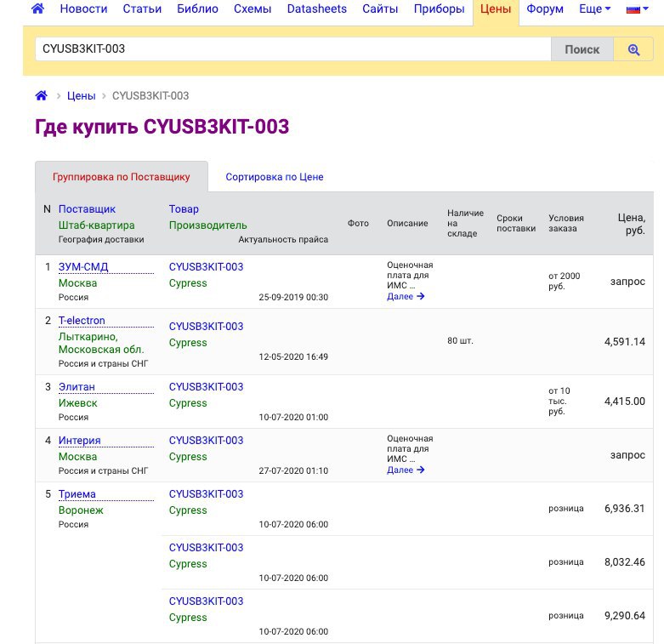The image size is (664, 644).
Task: Open supplier Интерия
Action: [x=80, y=440]
